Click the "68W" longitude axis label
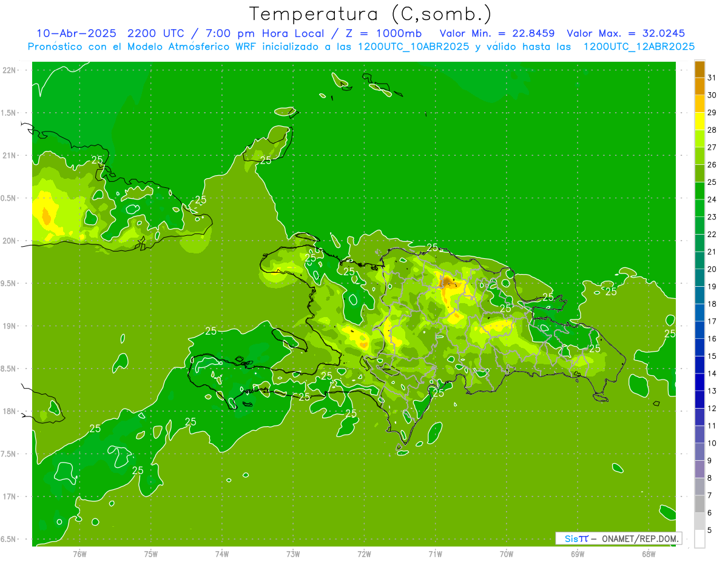Screen dimensions: 728x562 coord(649,553)
